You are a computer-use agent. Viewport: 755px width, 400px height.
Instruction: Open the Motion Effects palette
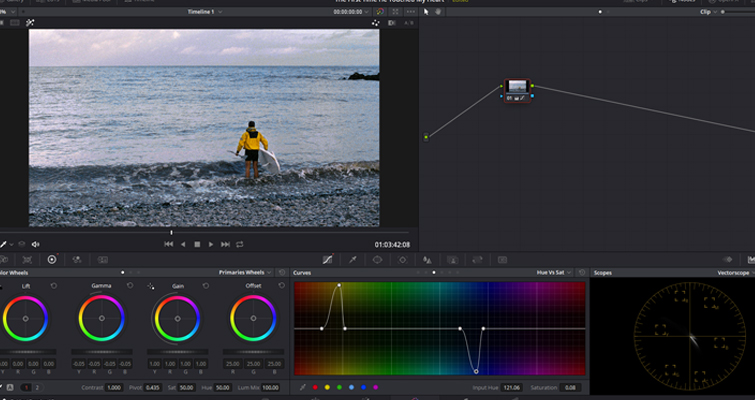[x=103, y=259]
